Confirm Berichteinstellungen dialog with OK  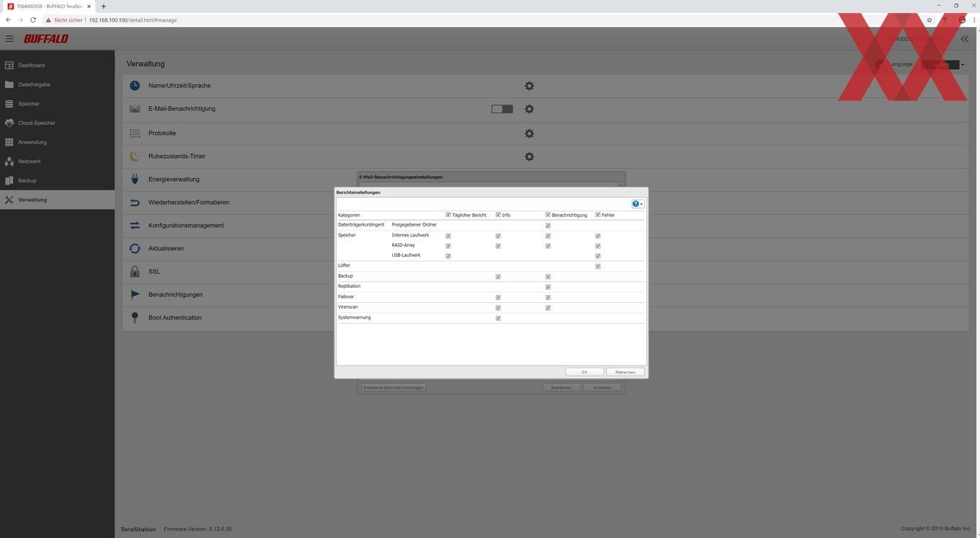(x=584, y=372)
